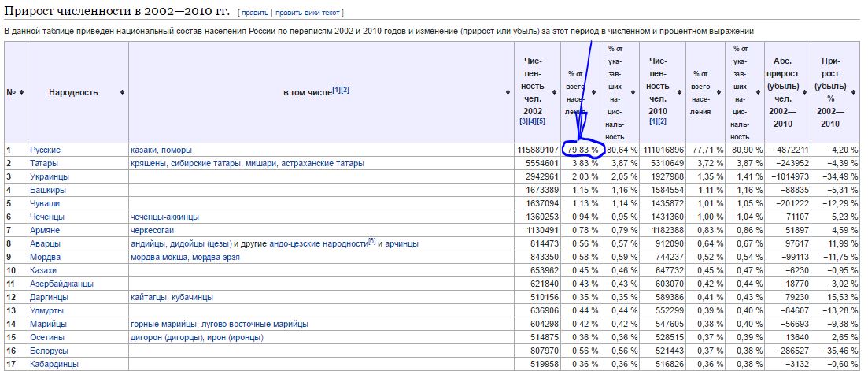Open the Удмурты article link
Viewport: 868px width, 371px height.
pyautogui.click(x=46, y=310)
